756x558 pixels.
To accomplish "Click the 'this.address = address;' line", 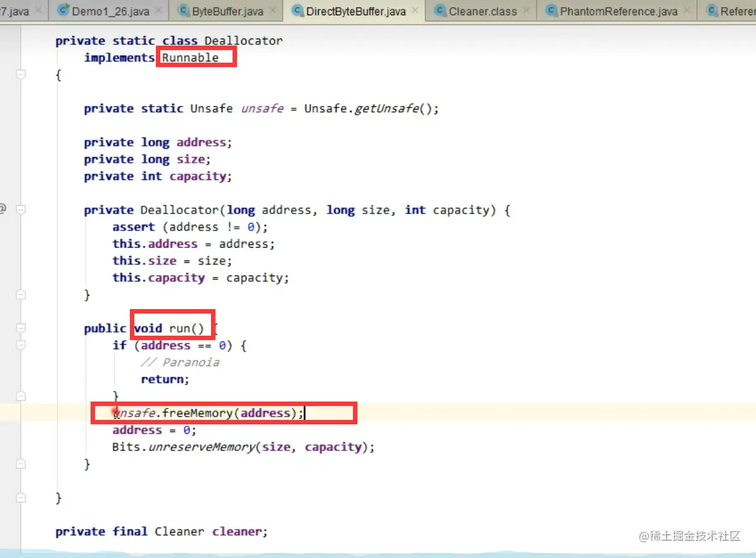I will [x=193, y=244].
